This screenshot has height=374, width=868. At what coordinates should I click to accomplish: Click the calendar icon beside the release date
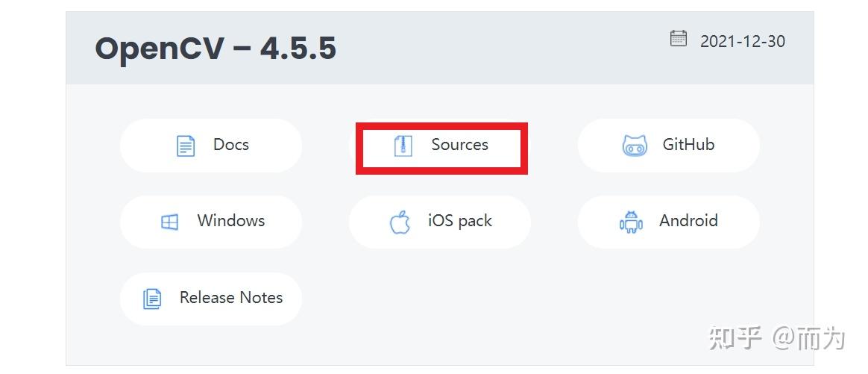pyautogui.click(x=678, y=39)
